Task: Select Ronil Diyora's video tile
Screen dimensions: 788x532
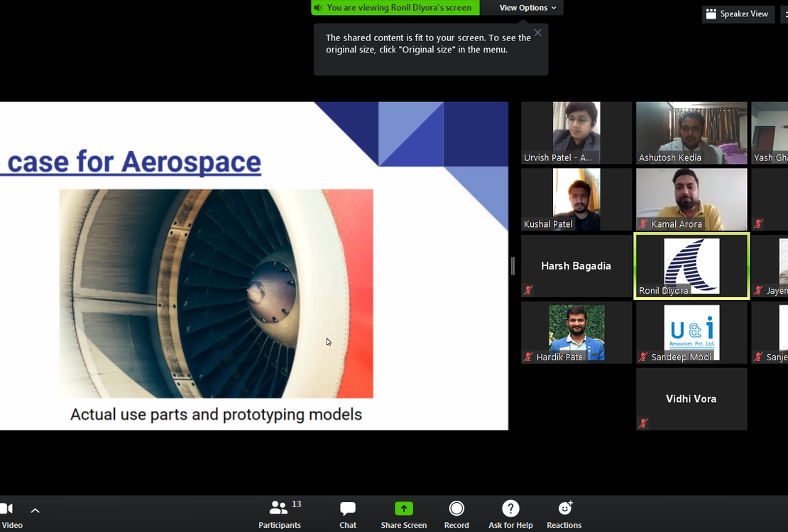Action: 691,266
